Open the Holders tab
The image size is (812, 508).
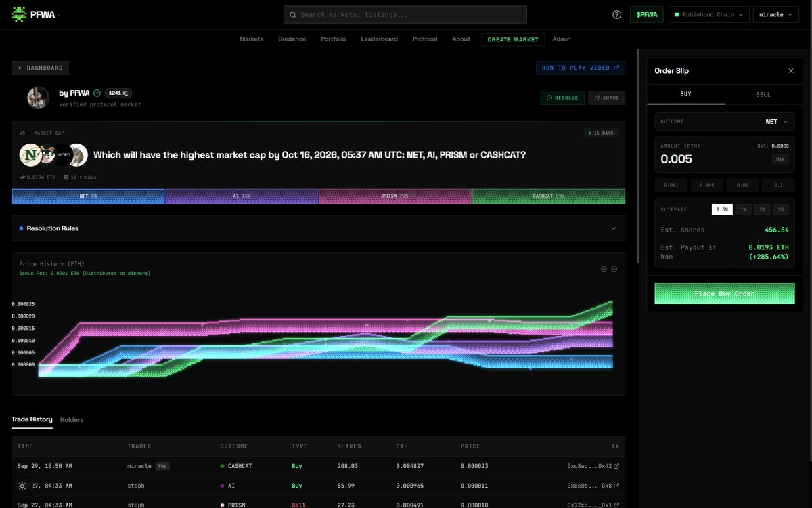coord(72,420)
